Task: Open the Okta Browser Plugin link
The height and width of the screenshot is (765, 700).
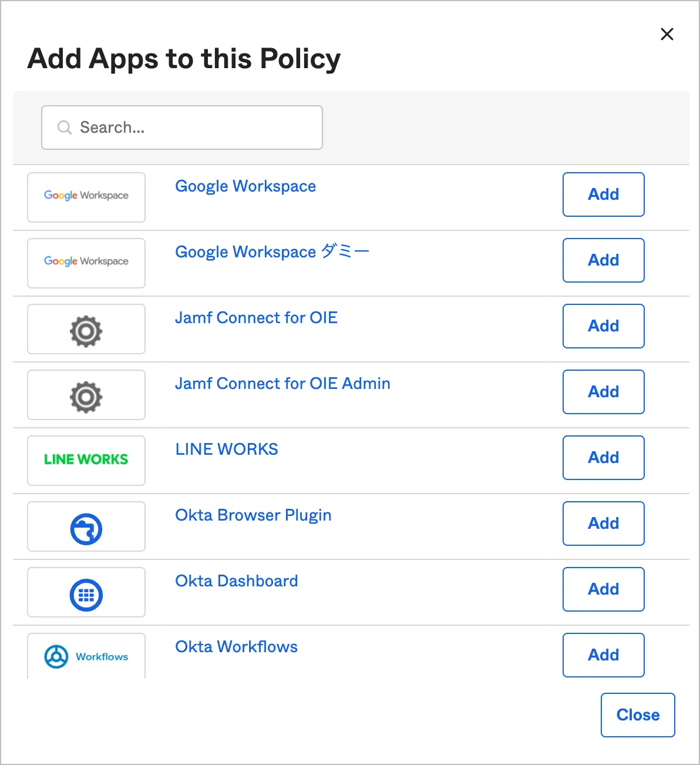Action: point(253,515)
